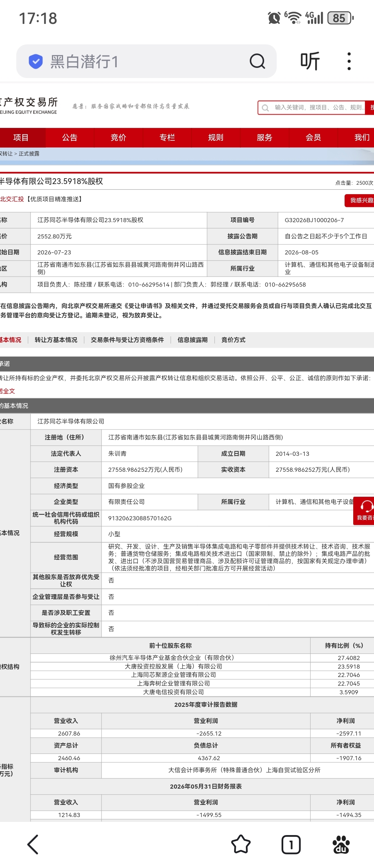Select total liabilities value 4367.62
Image resolution: width=374 pixels, height=868 pixels.
[x=209, y=758]
